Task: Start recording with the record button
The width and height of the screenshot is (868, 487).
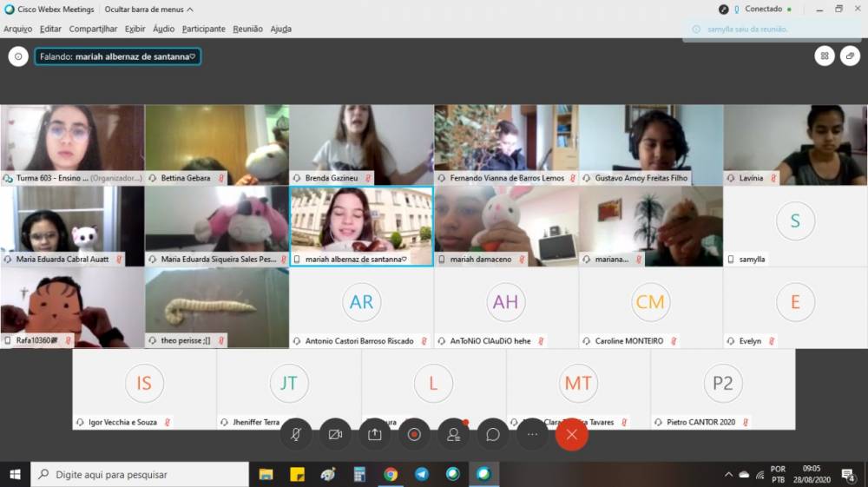Action: click(x=414, y=434)
